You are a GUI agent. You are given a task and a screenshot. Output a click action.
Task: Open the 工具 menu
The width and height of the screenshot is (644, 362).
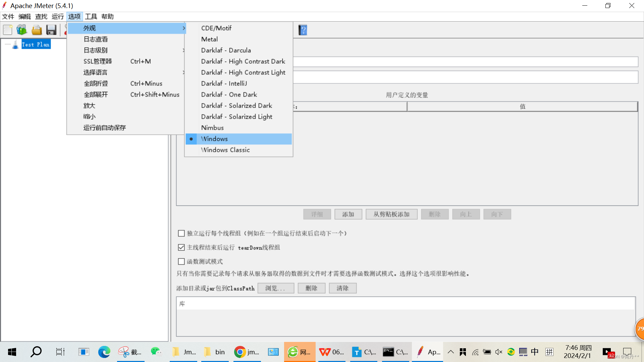91,16
